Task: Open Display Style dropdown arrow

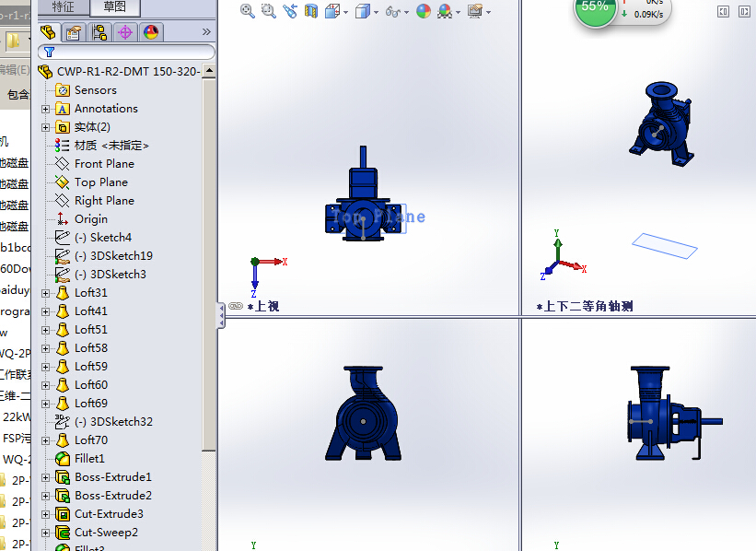Action: click(376, 13)
